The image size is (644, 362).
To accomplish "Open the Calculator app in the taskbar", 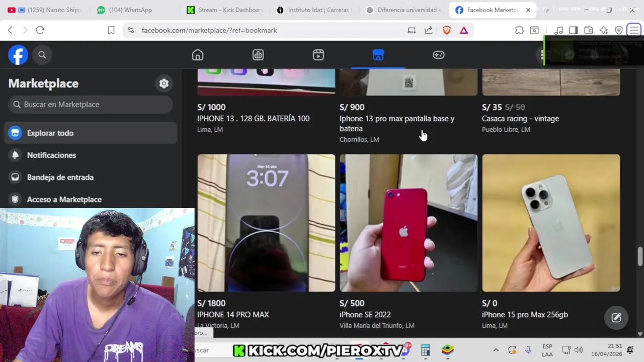I will [426, 350].
